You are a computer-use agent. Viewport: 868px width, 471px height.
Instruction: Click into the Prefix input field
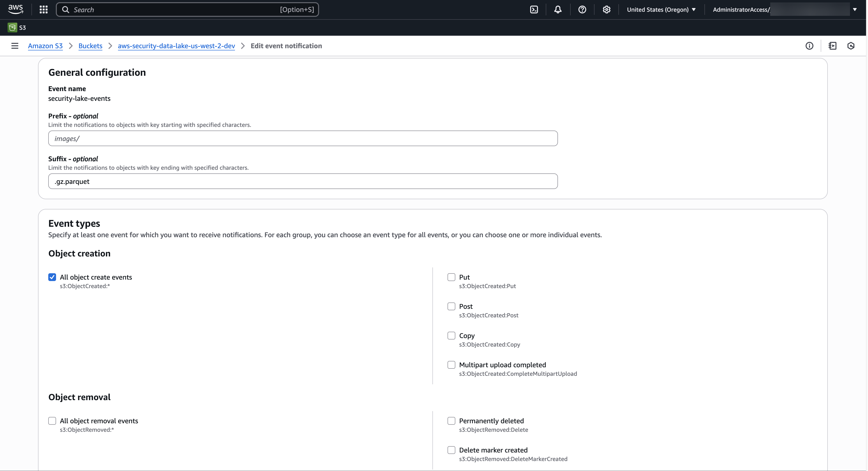coord(303,138)
